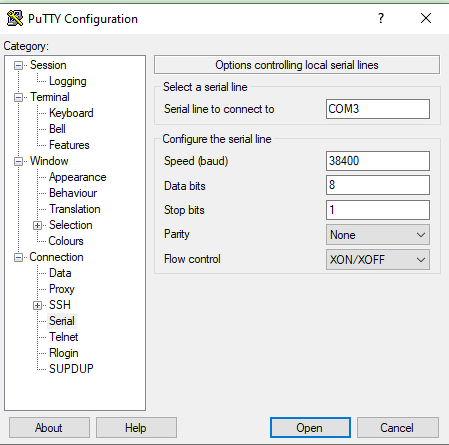Click the PuTTY icon in title bar
Image resolution: width=449 pixels, height=445 pixels.
[x=15, y=18]
